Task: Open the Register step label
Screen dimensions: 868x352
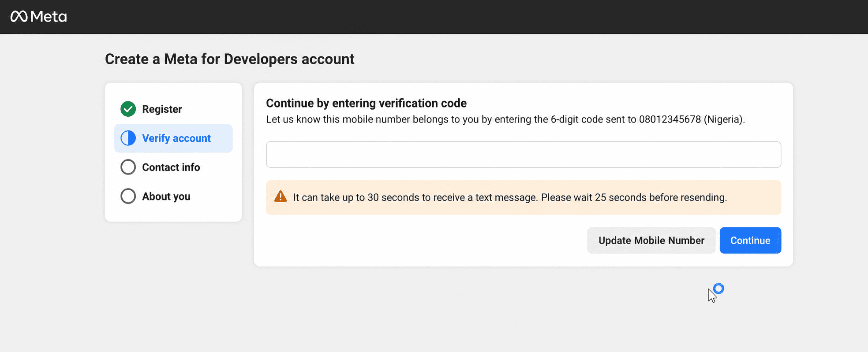Action: pyautogui.click(x=162, y=109)
